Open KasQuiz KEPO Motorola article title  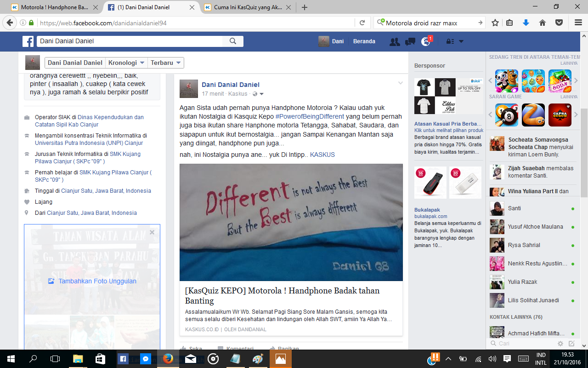click(x=283, y=296)
